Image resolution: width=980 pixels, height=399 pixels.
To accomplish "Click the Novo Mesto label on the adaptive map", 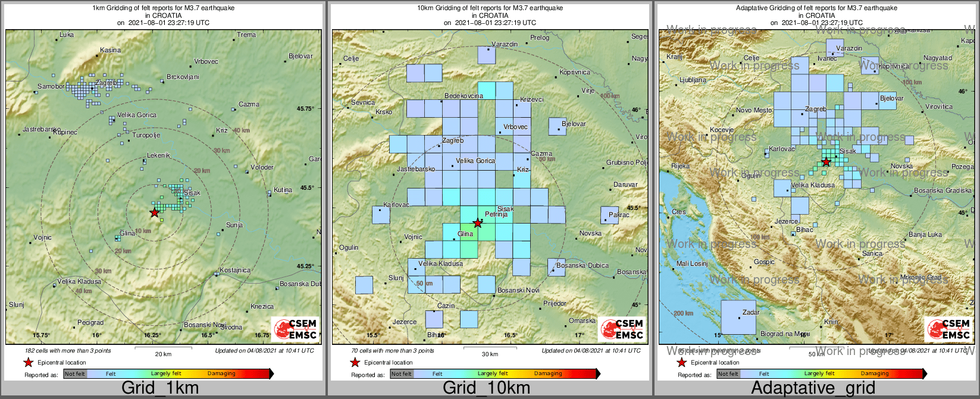I will [754, 110].
